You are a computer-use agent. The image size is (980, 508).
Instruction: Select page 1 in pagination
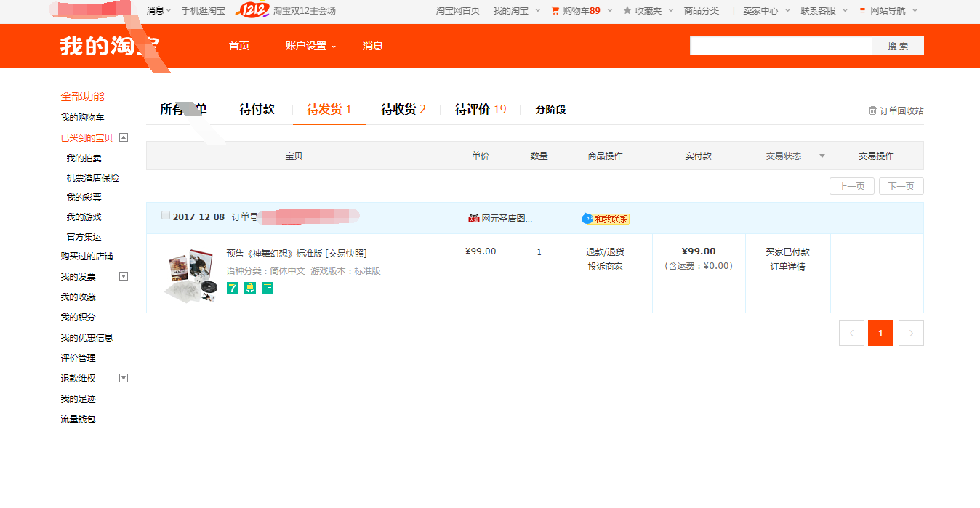880,334
